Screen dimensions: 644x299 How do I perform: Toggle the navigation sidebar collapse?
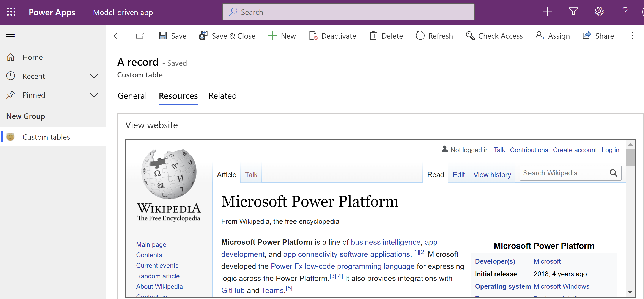(11, 36)
